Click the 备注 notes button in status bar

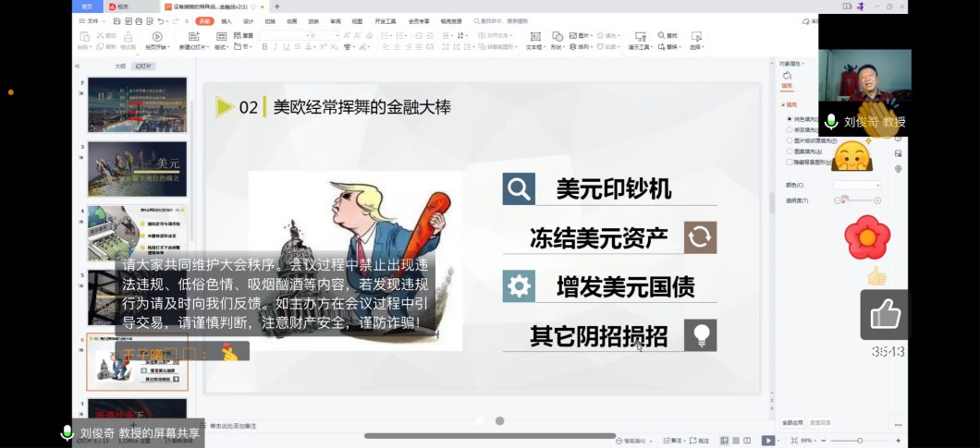pos(672,441)
